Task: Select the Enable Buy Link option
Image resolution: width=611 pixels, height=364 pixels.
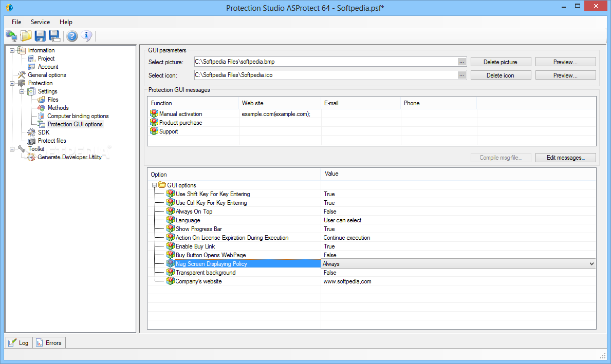Action: click(195, 246)
